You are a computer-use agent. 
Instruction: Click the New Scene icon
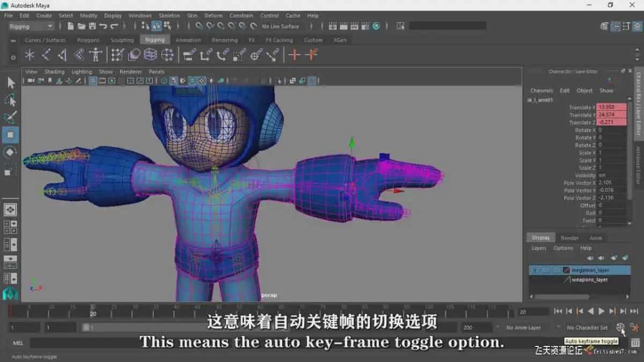coord(70,26)
